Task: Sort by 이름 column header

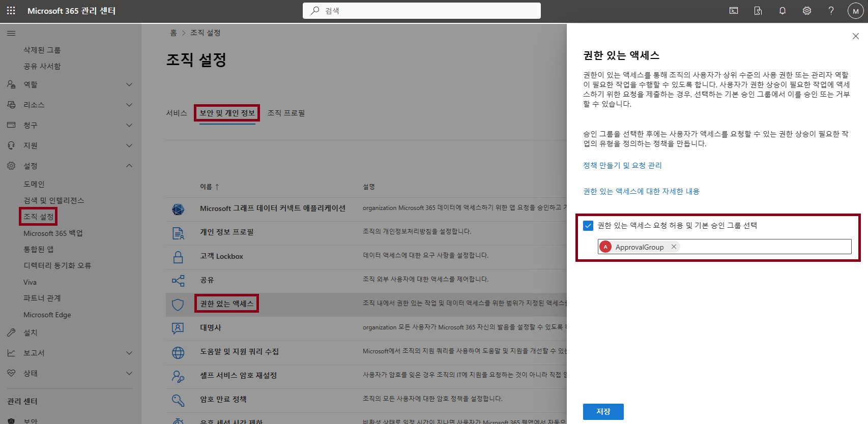Action: 209,187
